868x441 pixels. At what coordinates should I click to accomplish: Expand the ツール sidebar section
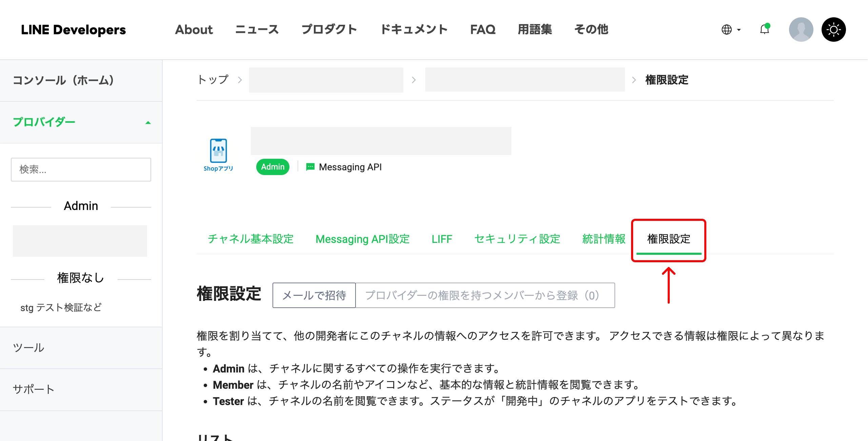pyautogui.click(x=28, y=347)
